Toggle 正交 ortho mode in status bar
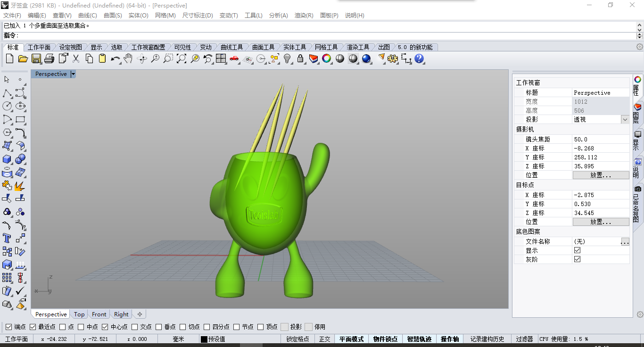Viewport: 644px width, 347px height. coord(325,339)
